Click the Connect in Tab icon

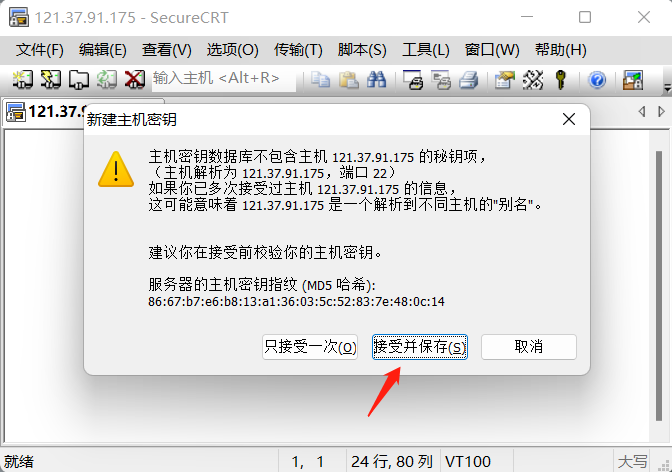pos(79,80)
